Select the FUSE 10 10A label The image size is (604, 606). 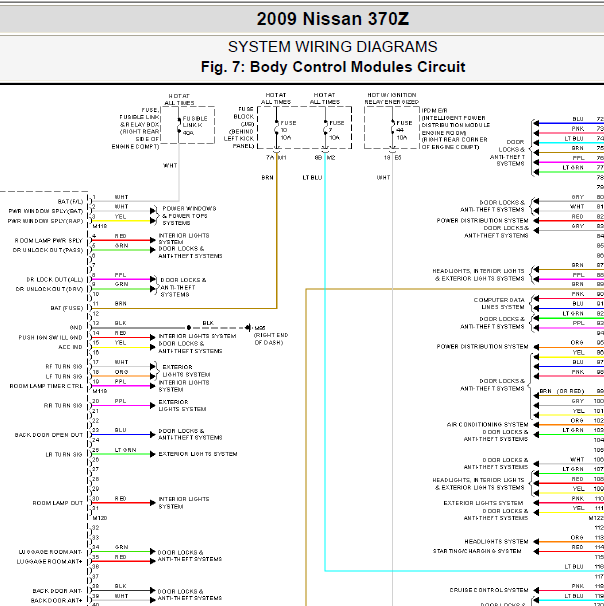(x=288, y=130)
